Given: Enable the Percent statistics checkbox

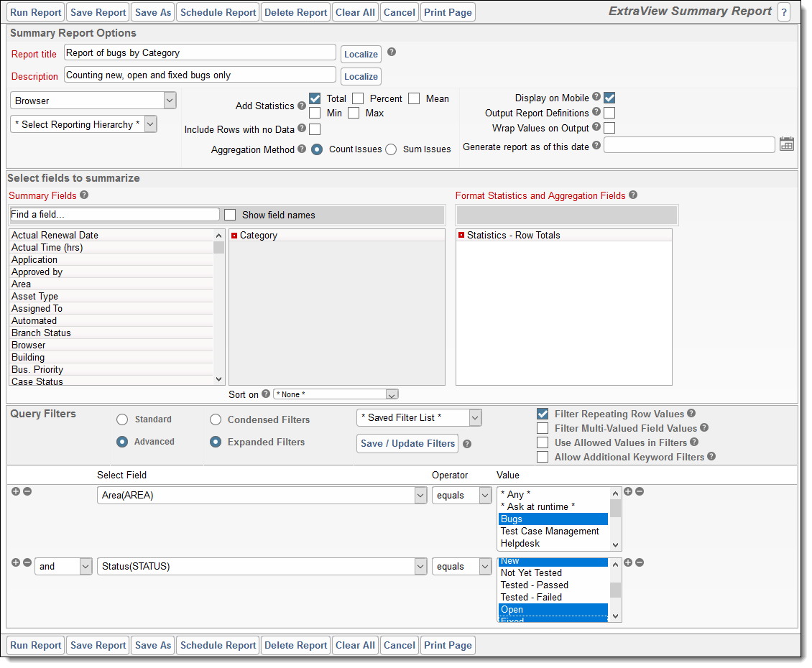Looking at the screenshot, I should [358, 98].
